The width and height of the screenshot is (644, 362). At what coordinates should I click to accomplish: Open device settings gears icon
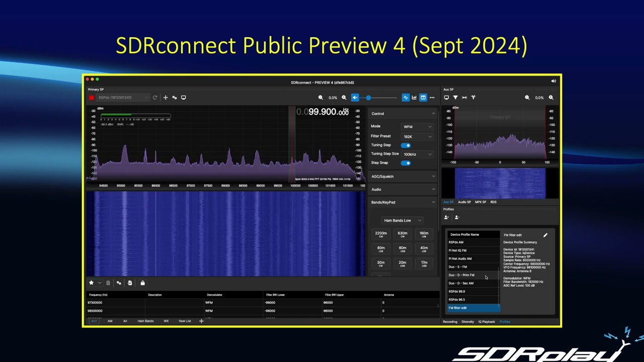175,98
